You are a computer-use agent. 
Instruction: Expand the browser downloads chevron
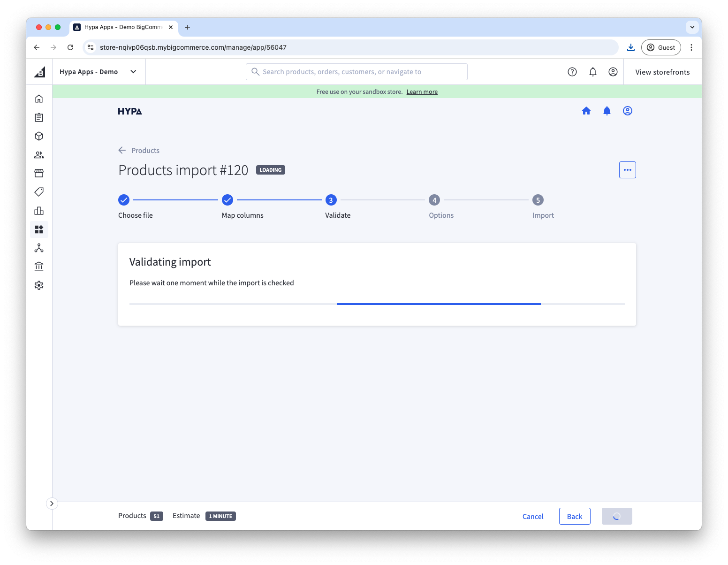(692, 27)
